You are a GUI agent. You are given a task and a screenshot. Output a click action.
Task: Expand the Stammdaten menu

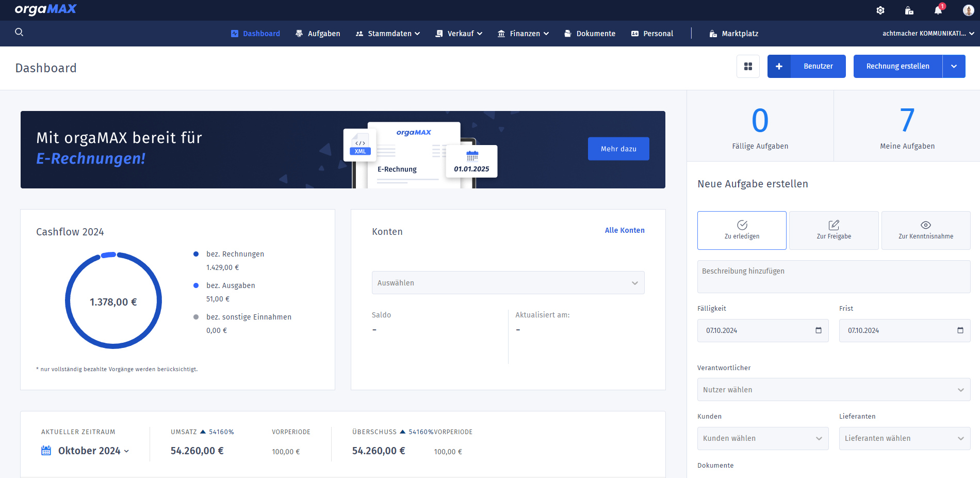(388, 34)
